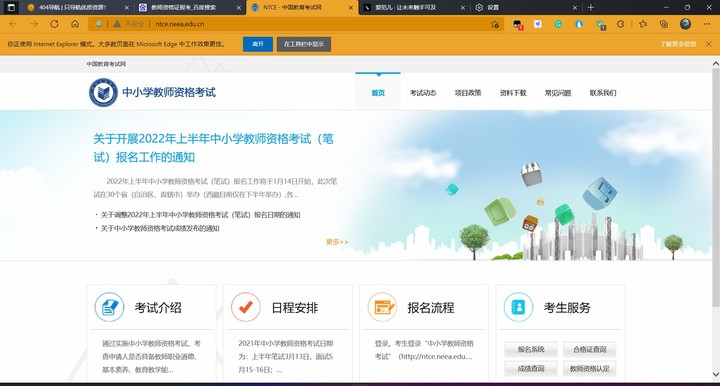720x386 pixels.
Task: Click the not-secure warning triangle icon
Action: pos(117,24)
